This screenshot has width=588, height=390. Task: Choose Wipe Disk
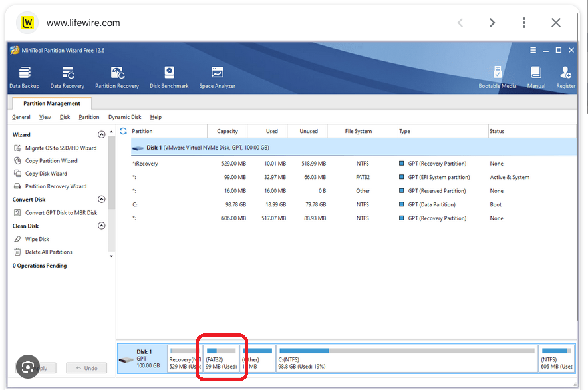(x=31, y=239)
